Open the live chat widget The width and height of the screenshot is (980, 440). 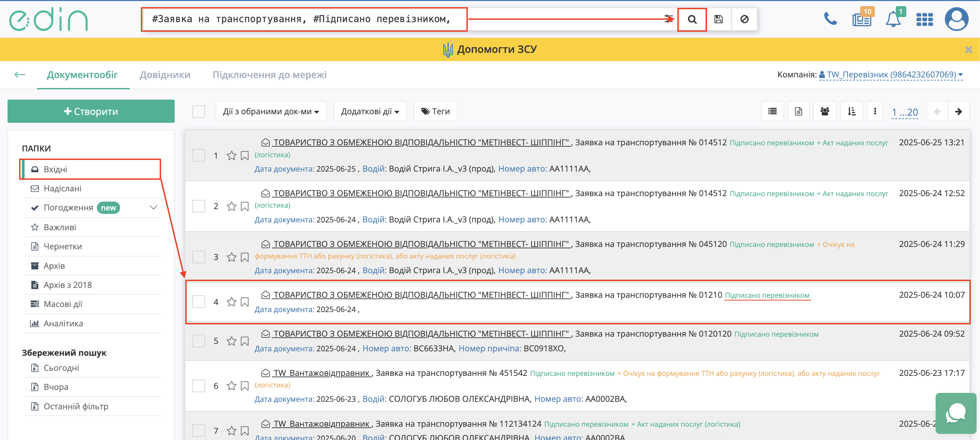955,413
